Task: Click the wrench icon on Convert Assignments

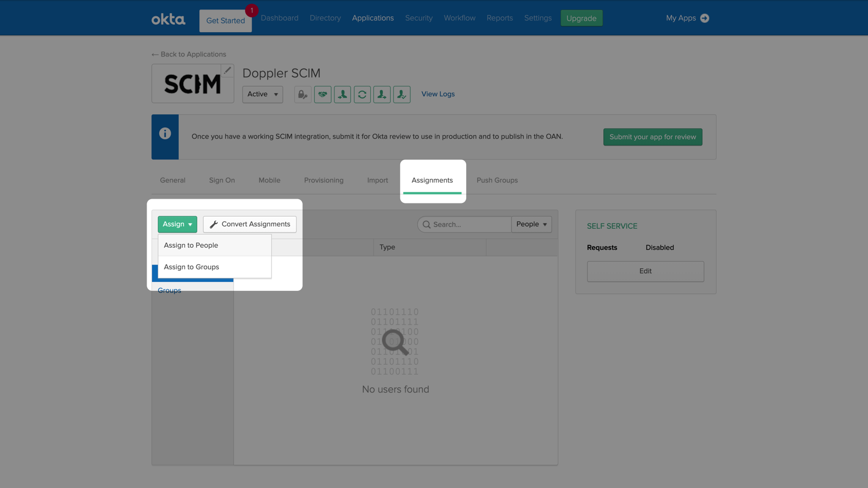Action: click(x=214, y=225)
